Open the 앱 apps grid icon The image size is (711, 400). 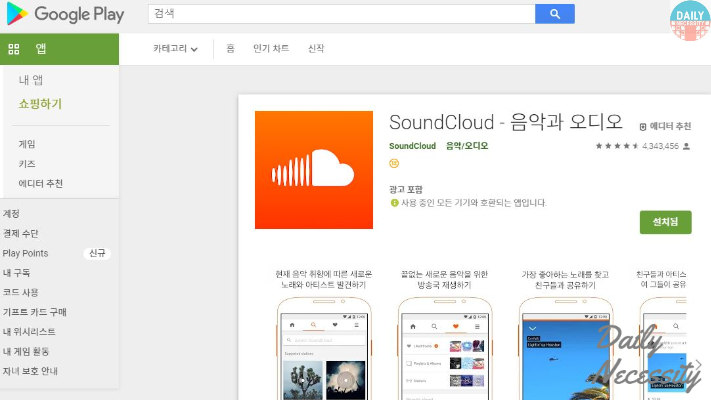click(14, 49)
